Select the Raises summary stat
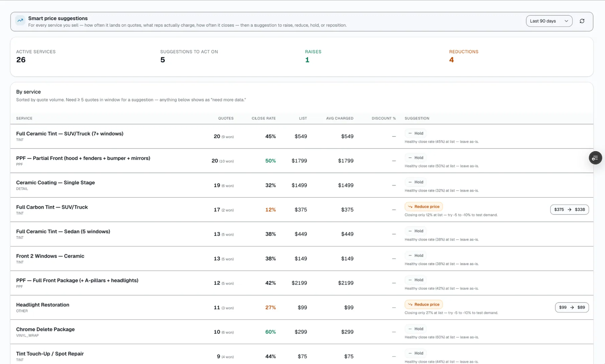 click(313, 56)
